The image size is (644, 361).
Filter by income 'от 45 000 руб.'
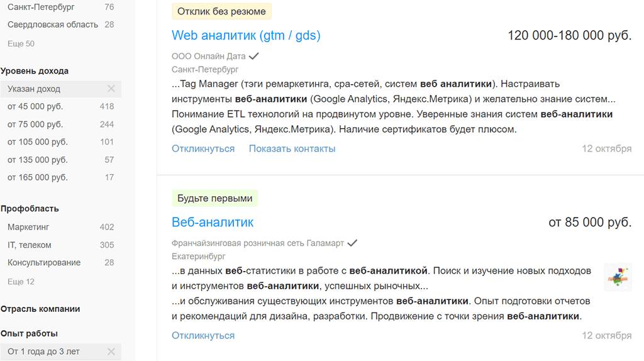(35, 106)
